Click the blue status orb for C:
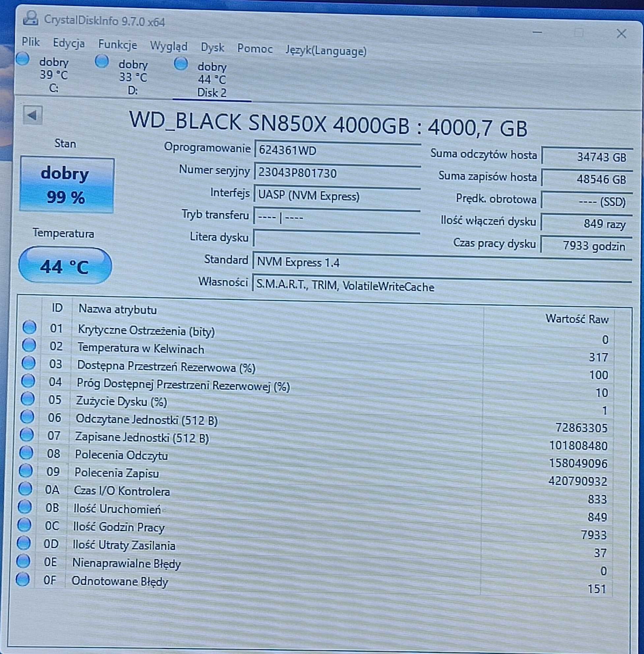 (x=23, y=58)
